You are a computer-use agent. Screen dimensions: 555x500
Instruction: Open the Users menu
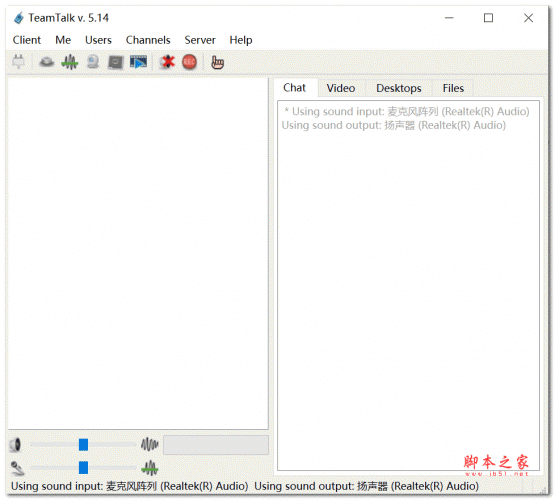[x=98, y=40]
